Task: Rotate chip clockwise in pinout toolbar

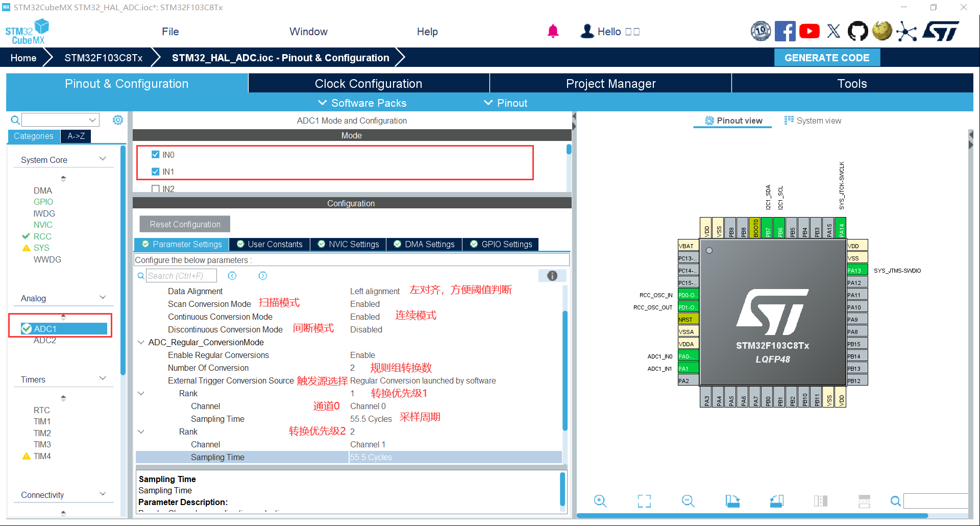Action: click(732, 501)
